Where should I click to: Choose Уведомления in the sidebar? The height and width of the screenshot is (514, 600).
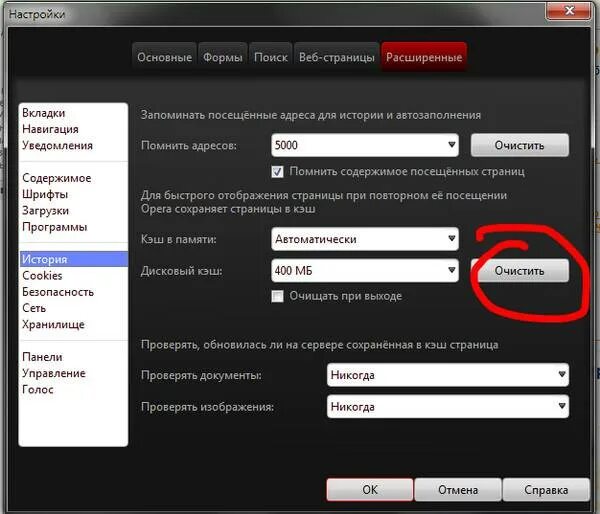(73, 145)
